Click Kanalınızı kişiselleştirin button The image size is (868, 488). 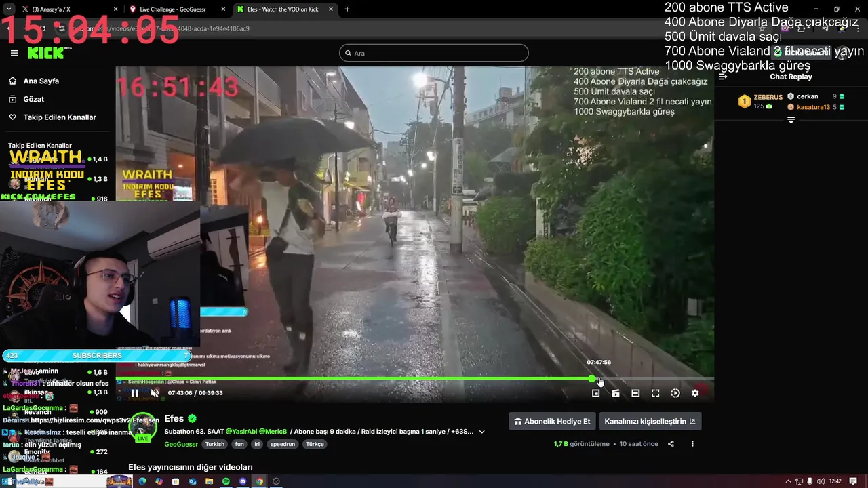pos(650,421)
